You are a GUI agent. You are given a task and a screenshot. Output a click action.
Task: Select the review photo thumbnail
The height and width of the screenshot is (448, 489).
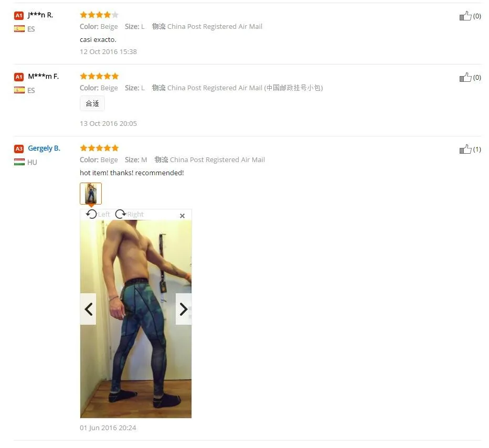tap(91, 194)
